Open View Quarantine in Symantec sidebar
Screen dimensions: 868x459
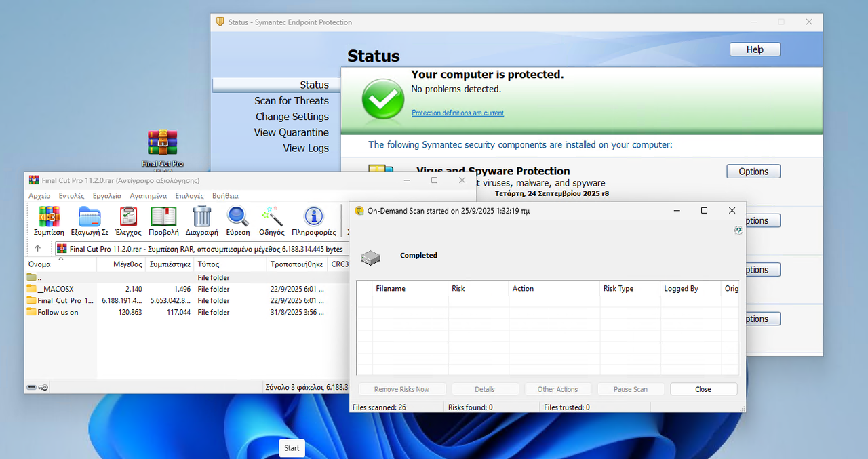tap(292, 132)
